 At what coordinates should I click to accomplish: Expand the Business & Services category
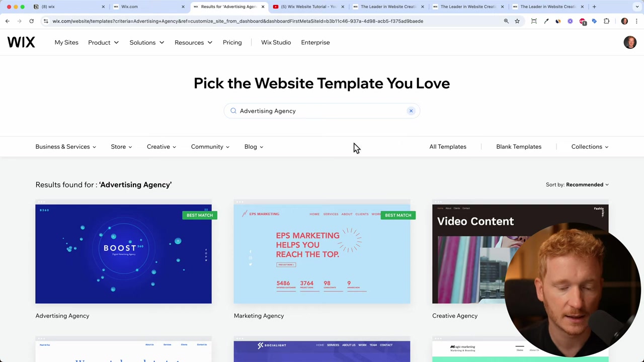point(65,147)
